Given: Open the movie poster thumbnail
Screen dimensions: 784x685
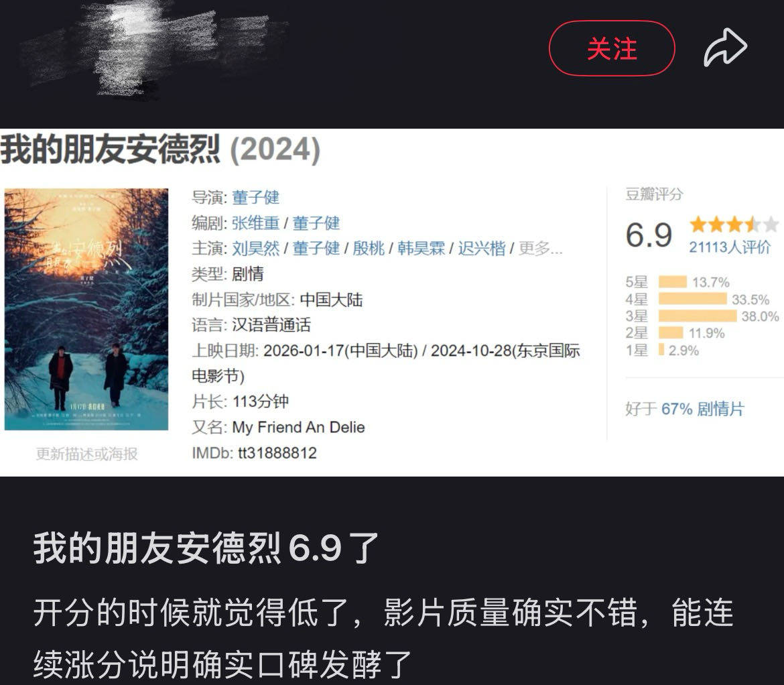Looking at the screenshot, I should (86, 309).
